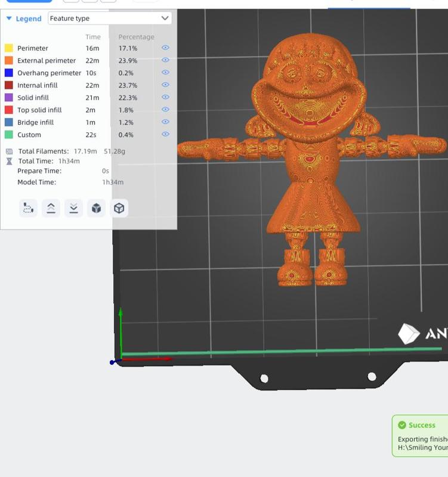Hide Internal infill using eye icon

click(x=165, y=85)
